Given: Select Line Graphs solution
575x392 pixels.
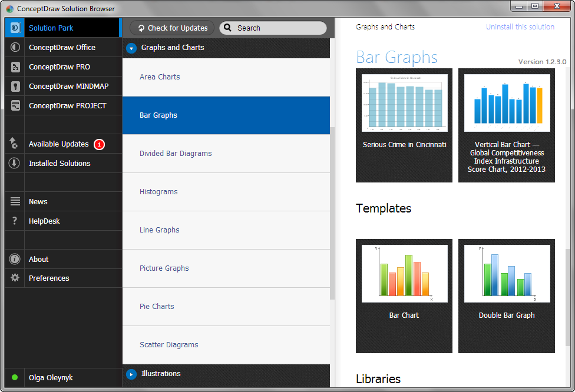Looking at the screenshot, I should [x=226, y=230].
